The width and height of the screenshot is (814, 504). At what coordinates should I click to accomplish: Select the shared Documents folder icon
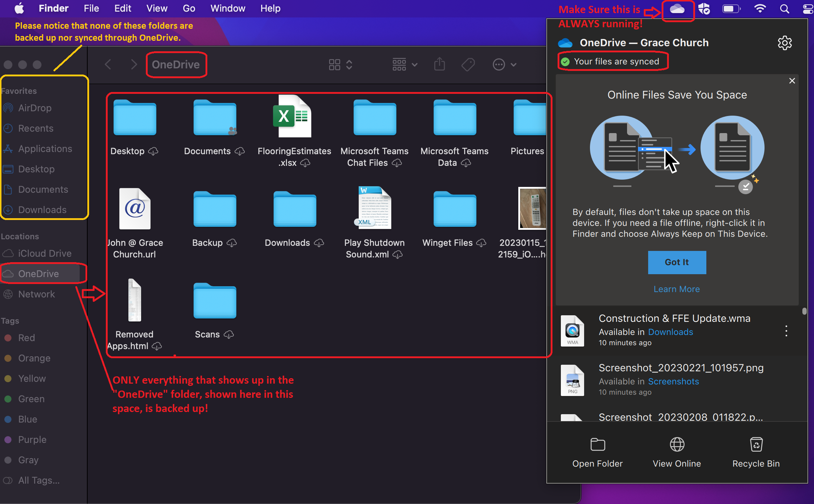(x=215, y=117)
